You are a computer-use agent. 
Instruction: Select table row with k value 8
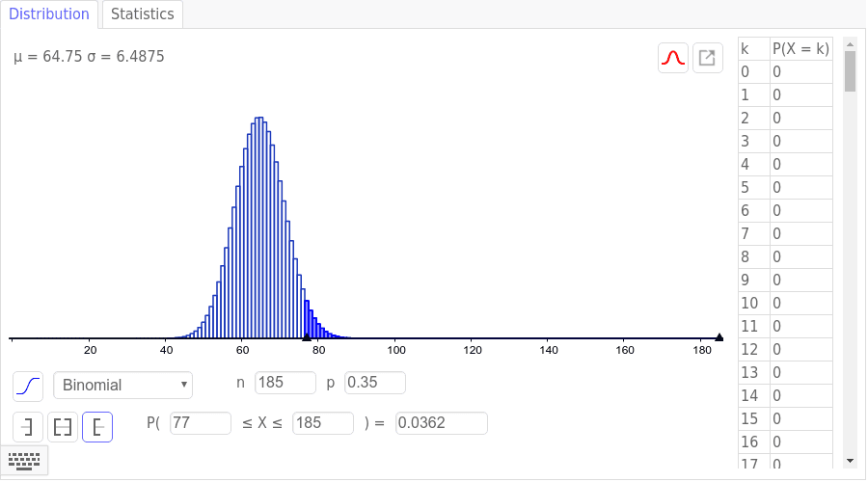click(x=785, y=256)
